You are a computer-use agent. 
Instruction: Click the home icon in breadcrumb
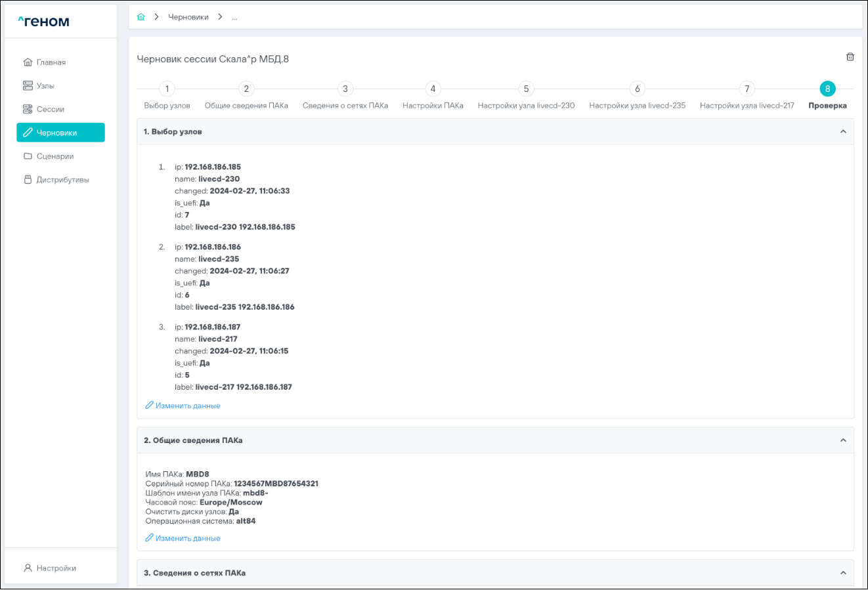[141, 17]
